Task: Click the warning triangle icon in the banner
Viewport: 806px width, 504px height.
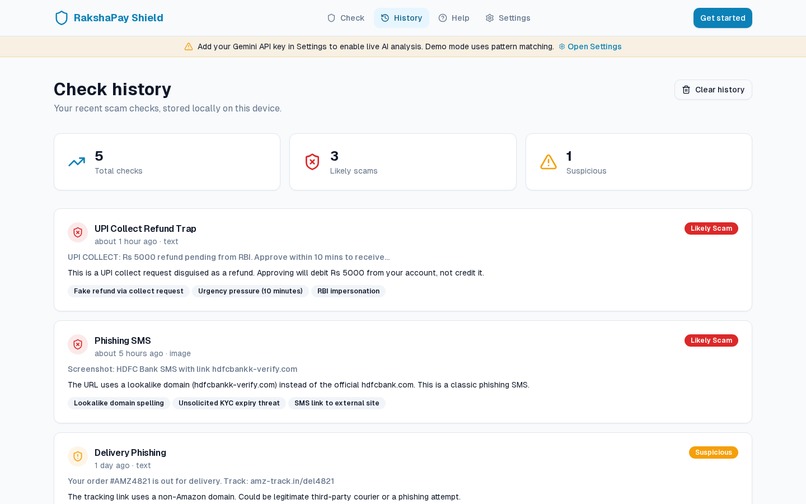Action: pyautogui.click(x=189, y=47)
